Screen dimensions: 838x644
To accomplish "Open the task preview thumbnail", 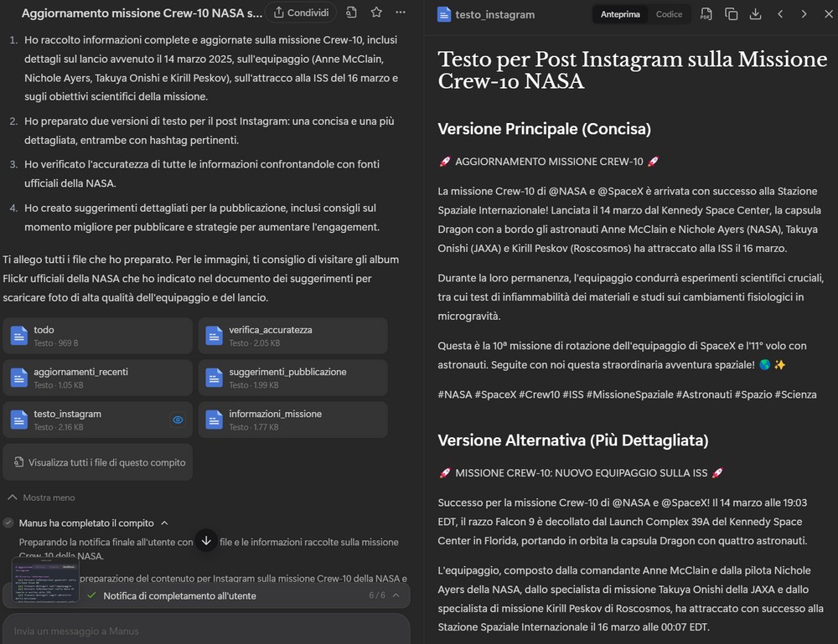I will [x=45, y=580].
